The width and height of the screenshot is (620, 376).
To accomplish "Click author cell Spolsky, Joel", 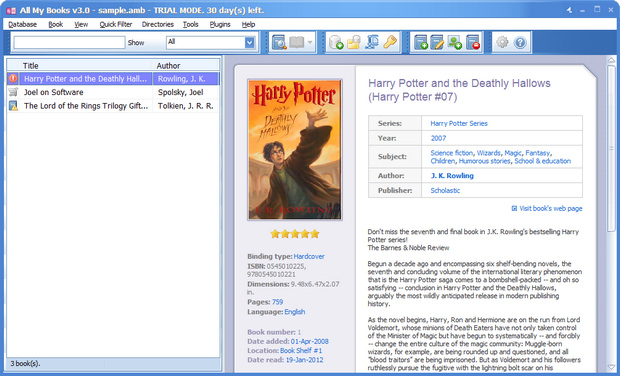I will coord(181,92).
